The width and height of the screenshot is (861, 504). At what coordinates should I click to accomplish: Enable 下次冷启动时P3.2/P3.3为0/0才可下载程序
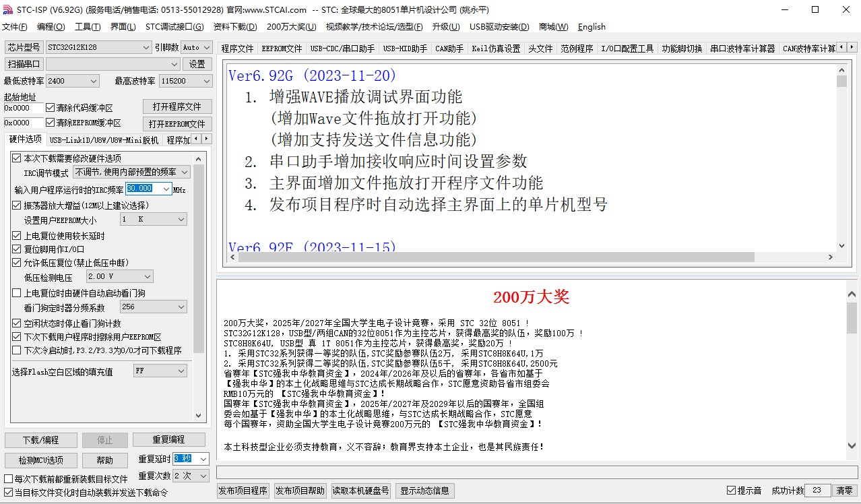coord(17,350)
